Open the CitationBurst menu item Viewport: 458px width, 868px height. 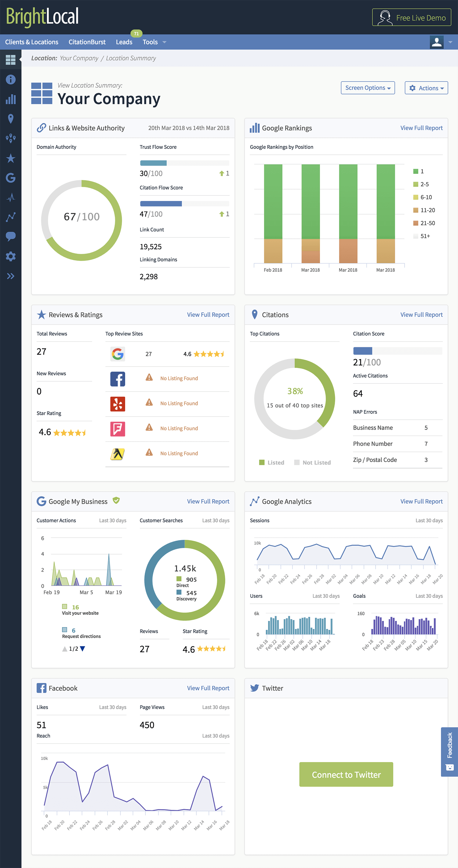[87, 42]
